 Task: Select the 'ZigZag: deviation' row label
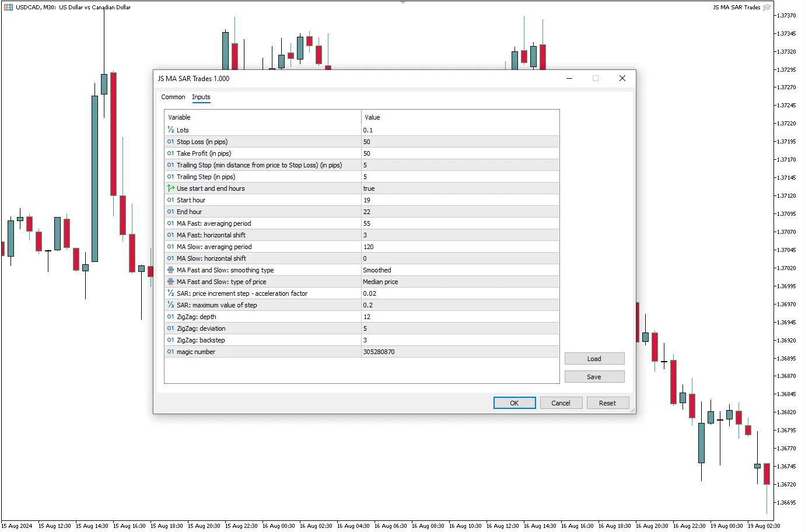(x=201, y=328)
